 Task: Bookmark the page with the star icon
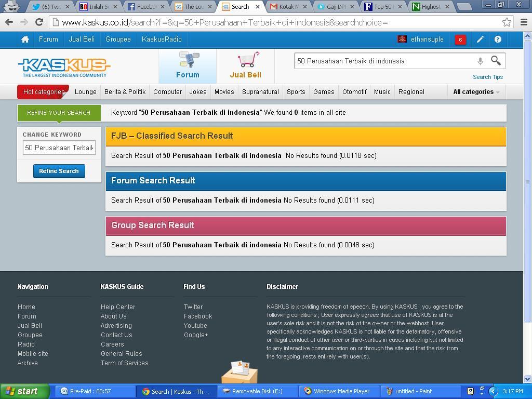point(507,22)
